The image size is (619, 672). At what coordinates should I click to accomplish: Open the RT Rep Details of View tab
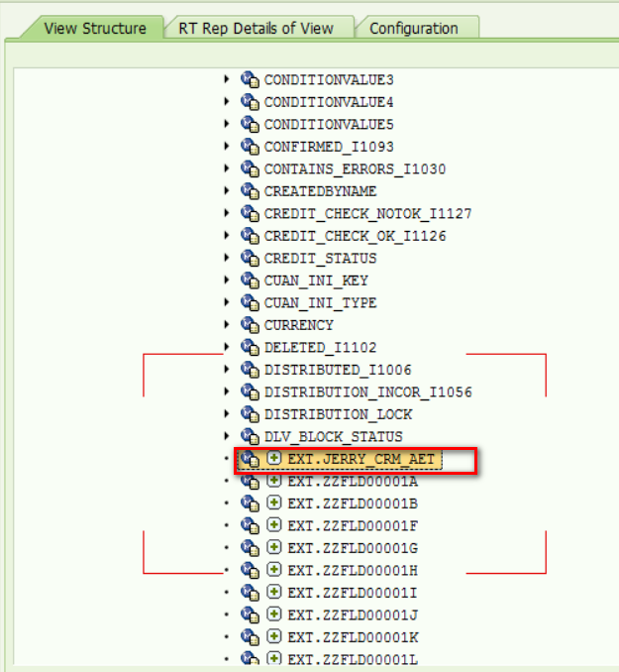click(x=256, y=29)
